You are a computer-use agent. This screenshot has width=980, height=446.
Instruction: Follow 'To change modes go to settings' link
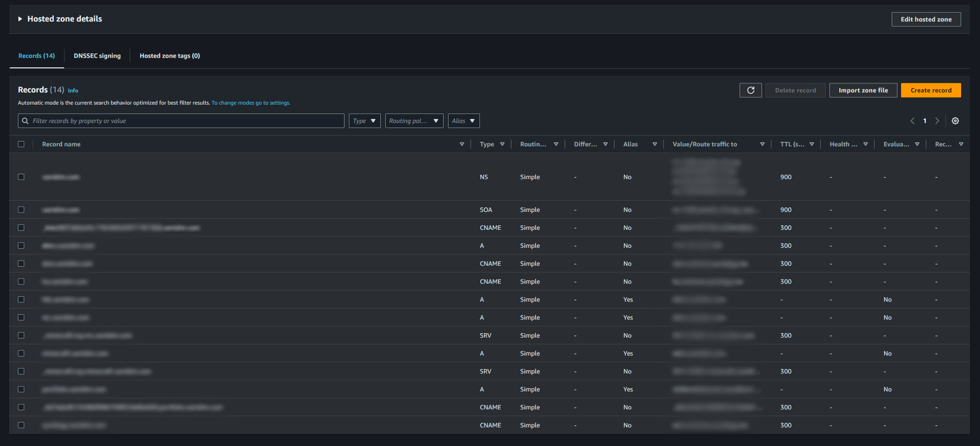click(x=251, y=103)
